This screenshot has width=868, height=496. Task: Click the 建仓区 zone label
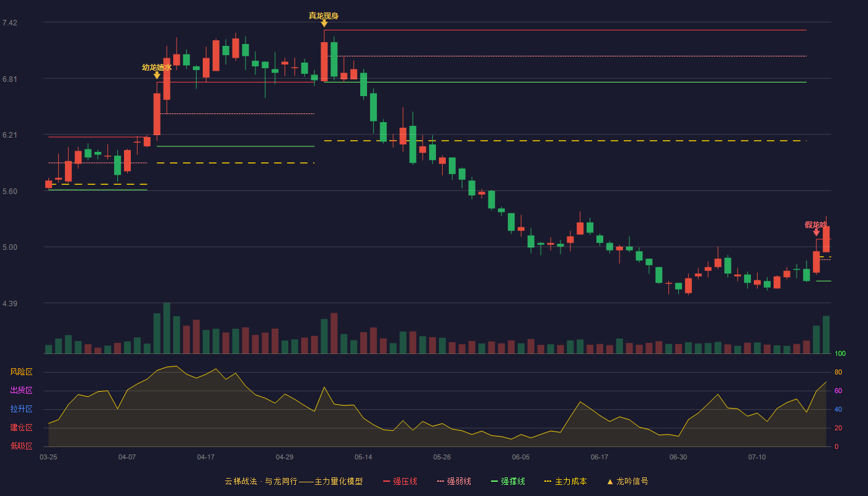pyautogui.click(x=21, y=428)
